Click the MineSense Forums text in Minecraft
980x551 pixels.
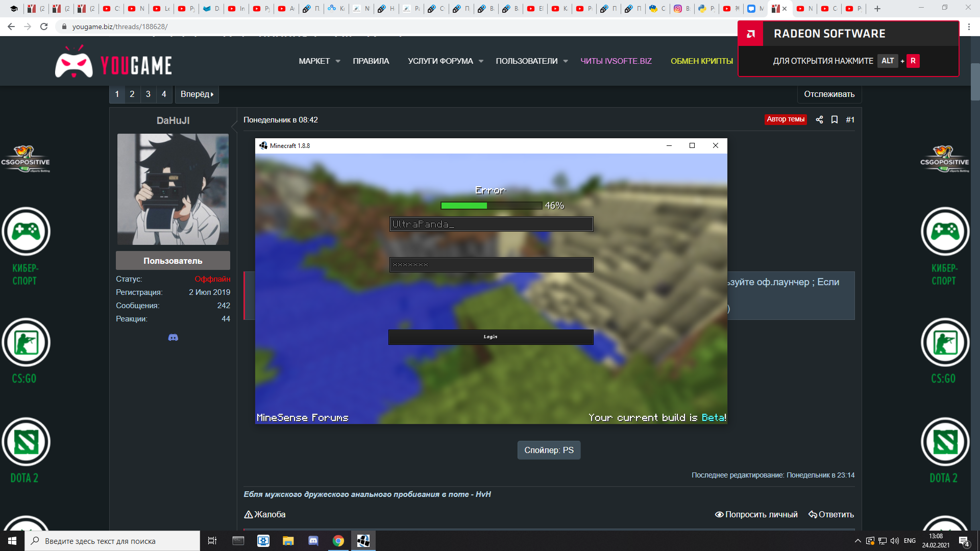coord(302,417)
